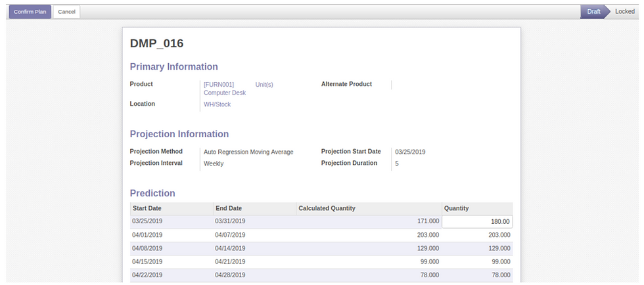Click the DMP_016 record title
Image resolution: width=644 pixels, height=285 pixels.
[x=157, y=43]
